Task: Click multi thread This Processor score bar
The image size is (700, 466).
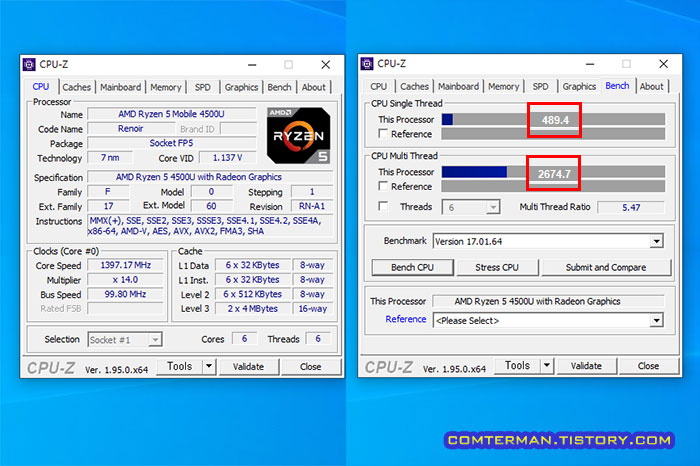Action: [553, 172]
